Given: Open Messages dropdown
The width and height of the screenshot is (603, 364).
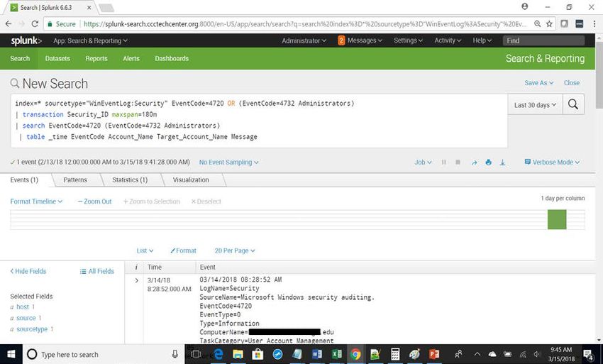Looking at the screenshot, I should (360, 40).
